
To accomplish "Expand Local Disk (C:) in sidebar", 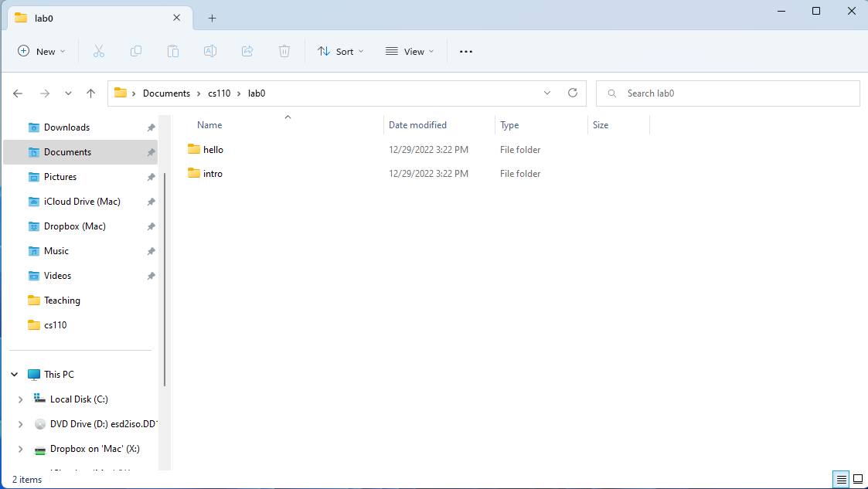I will coord(20,399).
